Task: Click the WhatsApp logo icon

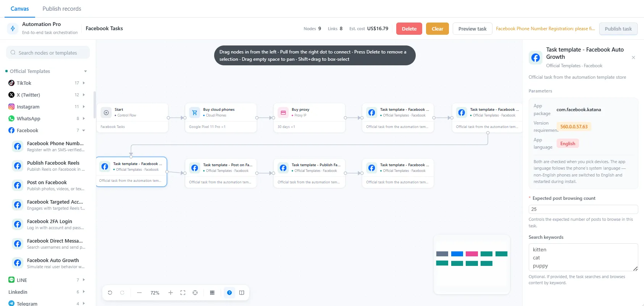Action: 11,118
